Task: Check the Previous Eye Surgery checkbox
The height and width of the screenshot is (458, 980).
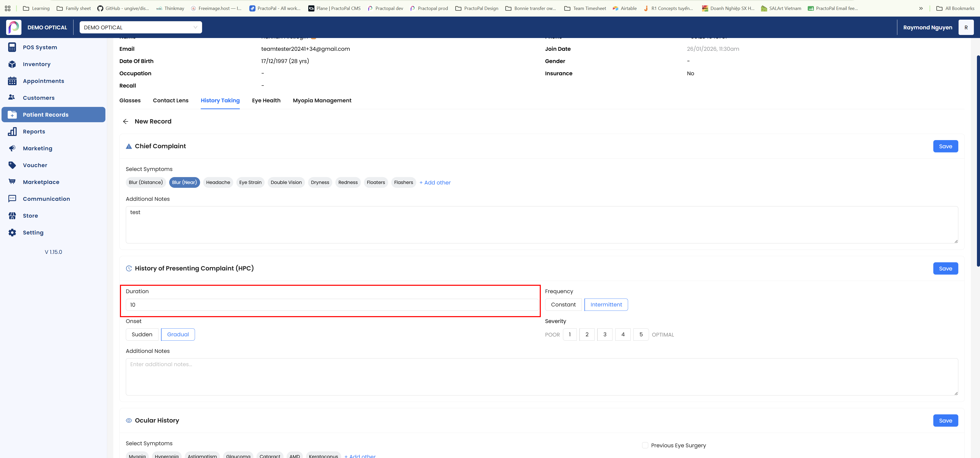Action: 645,445
